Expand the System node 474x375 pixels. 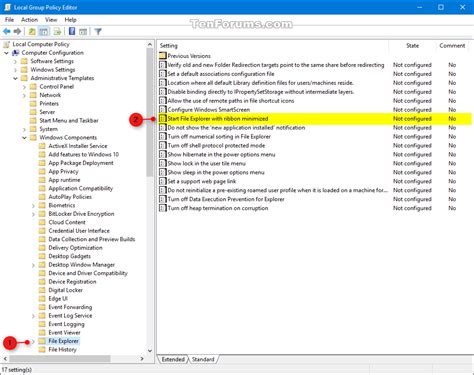(x=24, y=129)
